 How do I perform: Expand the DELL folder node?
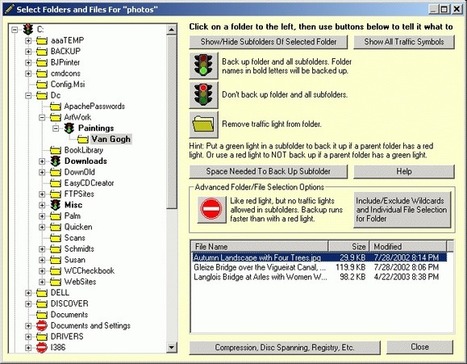(x=28, y=293)
